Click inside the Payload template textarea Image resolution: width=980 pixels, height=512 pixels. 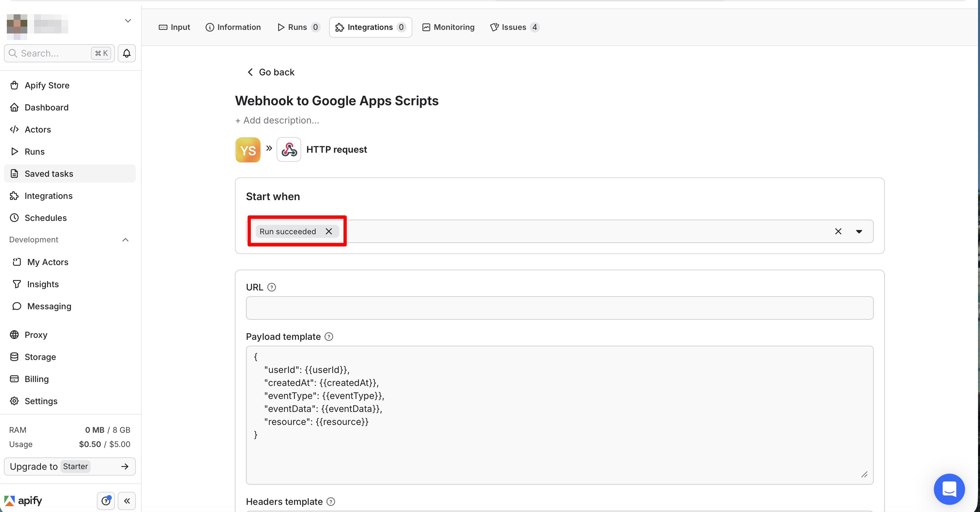tap(560, 415)
